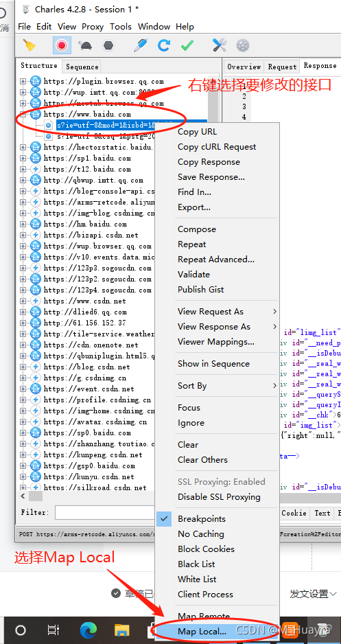Screen dimensions: 341x644
Task: Open Sort By submenu
Action: pos(217,386)
